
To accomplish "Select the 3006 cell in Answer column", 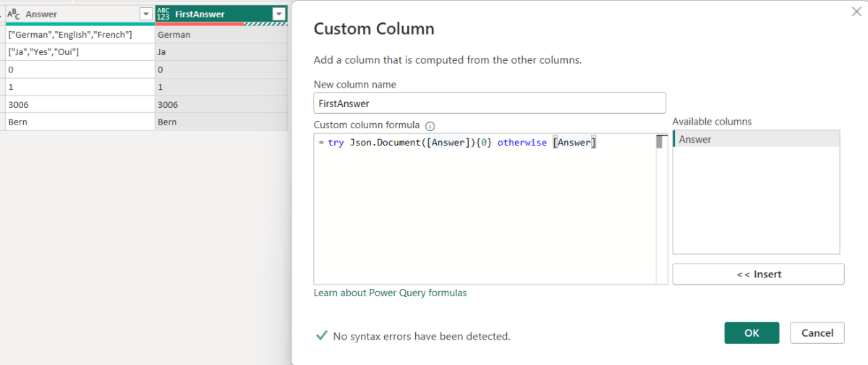I will 80,104.
